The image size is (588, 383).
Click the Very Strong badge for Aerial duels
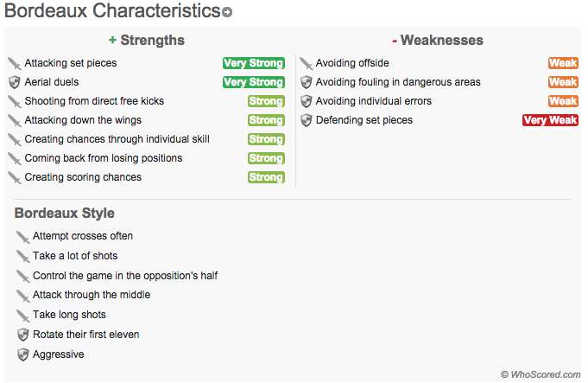[254, 82]
